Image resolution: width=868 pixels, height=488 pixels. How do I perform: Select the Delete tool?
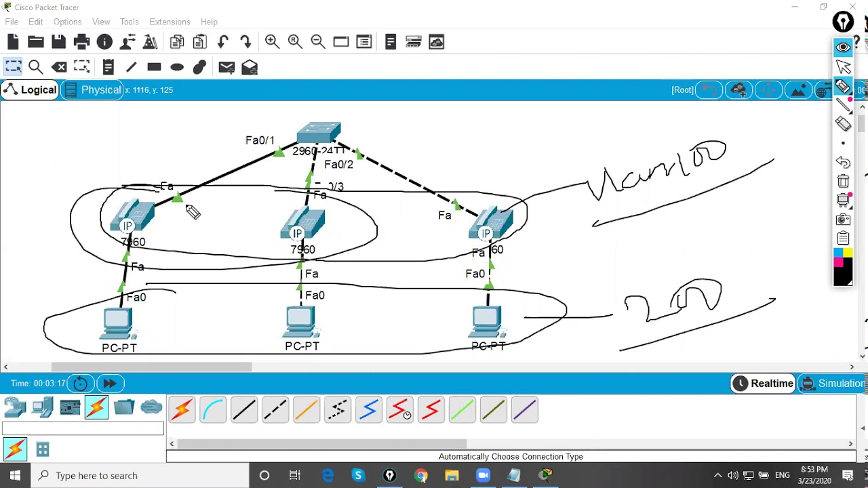59,67
